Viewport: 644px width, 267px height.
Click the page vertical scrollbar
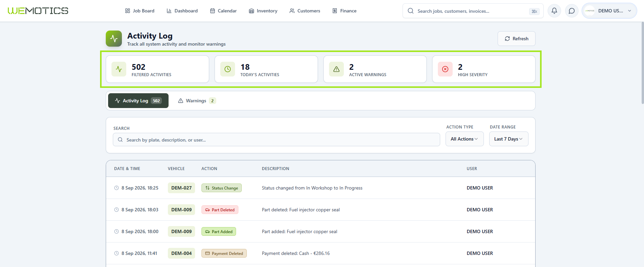pyautogui.click(x=642, y=63)
